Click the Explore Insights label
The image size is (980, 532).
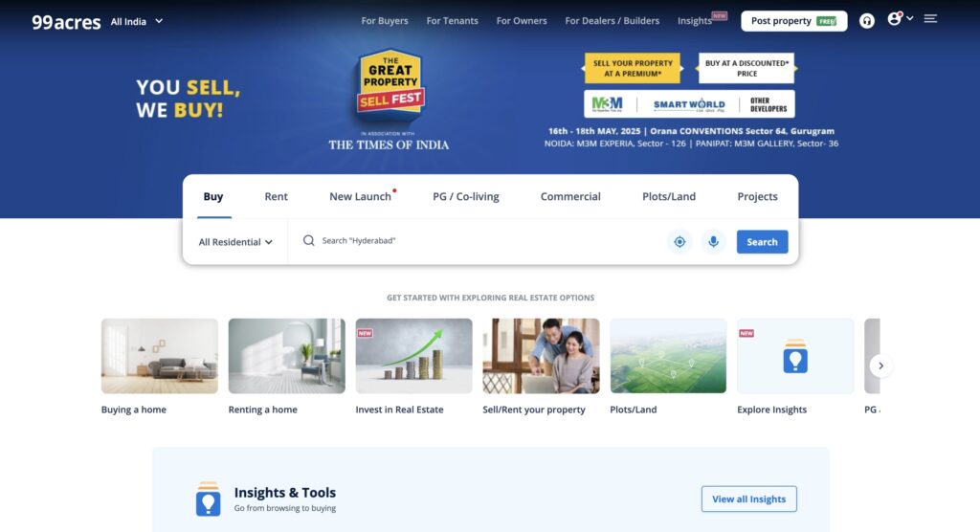772,410
